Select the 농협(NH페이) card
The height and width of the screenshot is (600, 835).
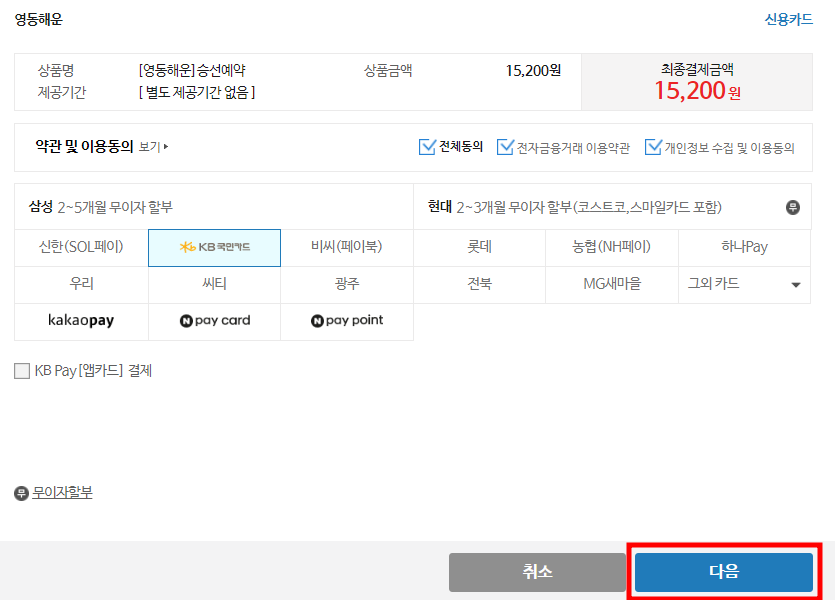[612, 248]
